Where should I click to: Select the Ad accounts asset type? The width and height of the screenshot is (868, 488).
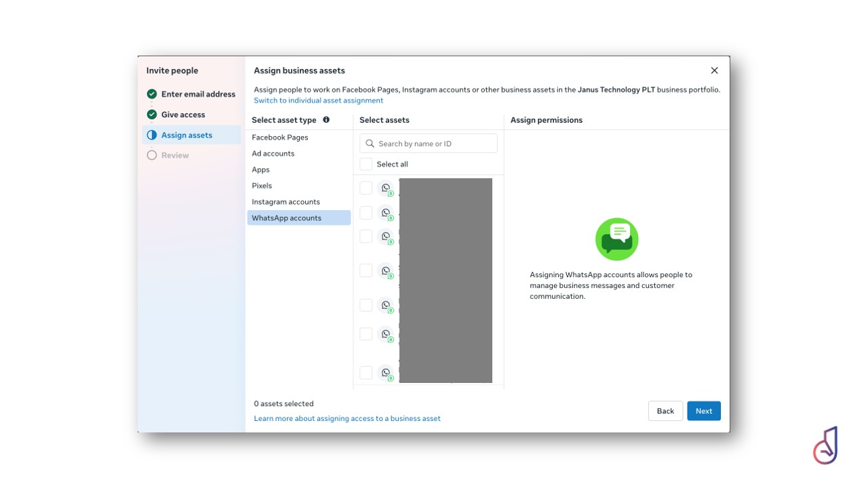299,154
